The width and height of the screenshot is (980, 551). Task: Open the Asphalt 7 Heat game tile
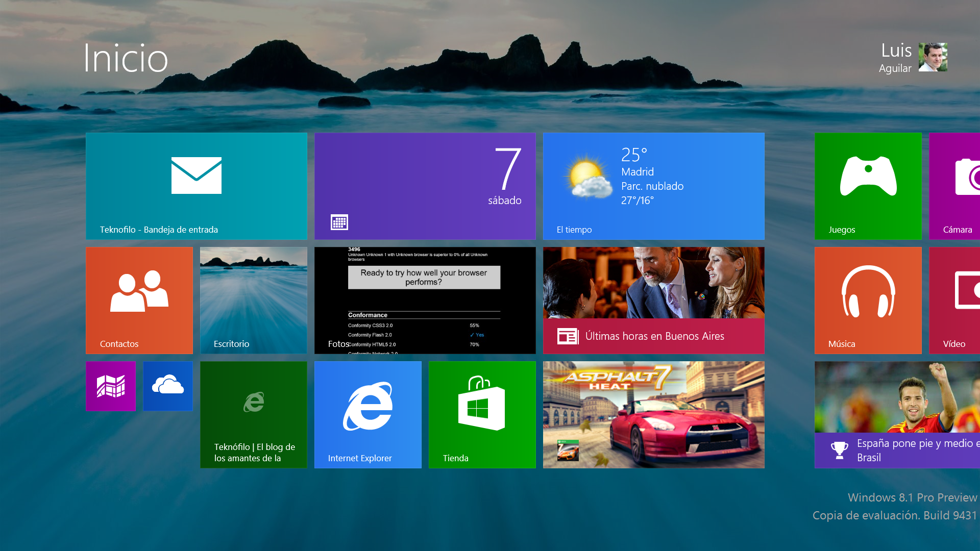(654, 415)
